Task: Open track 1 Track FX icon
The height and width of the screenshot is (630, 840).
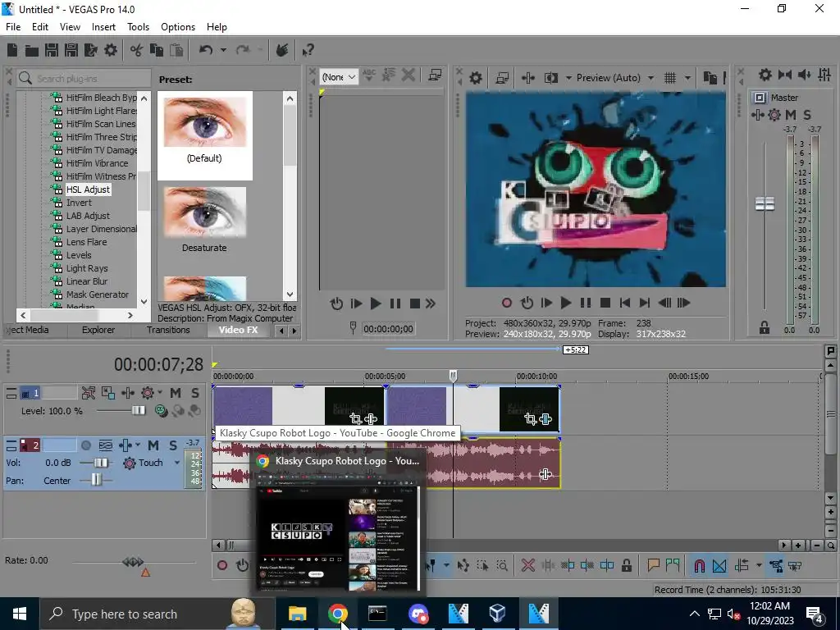Action: click(x=128, y=393)
